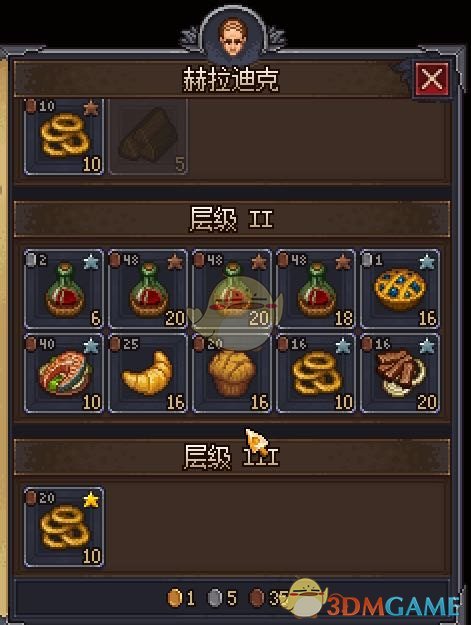The height and width of the screenshot is (625, 471).
Task: Click the 层级 II tier header
Action: 232,219
